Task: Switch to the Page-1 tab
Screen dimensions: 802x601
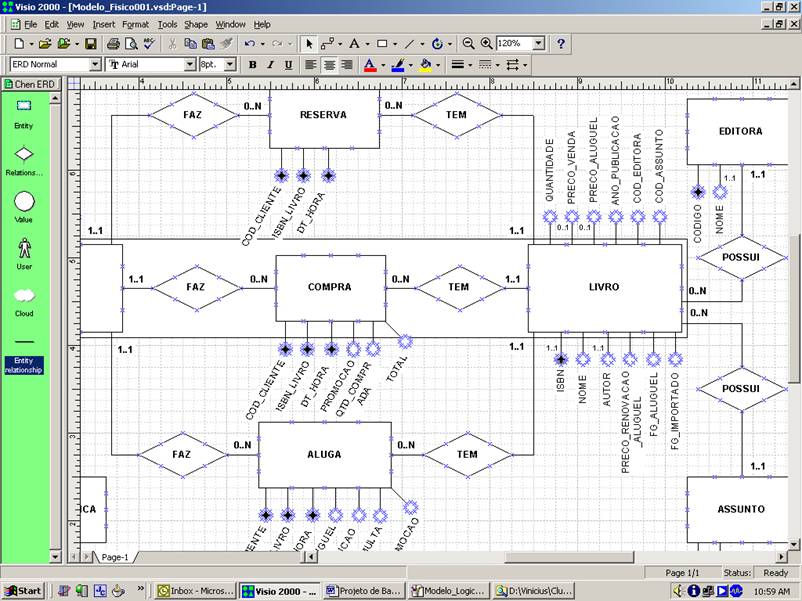Action: pyautogui.click(x=115, y=558)
